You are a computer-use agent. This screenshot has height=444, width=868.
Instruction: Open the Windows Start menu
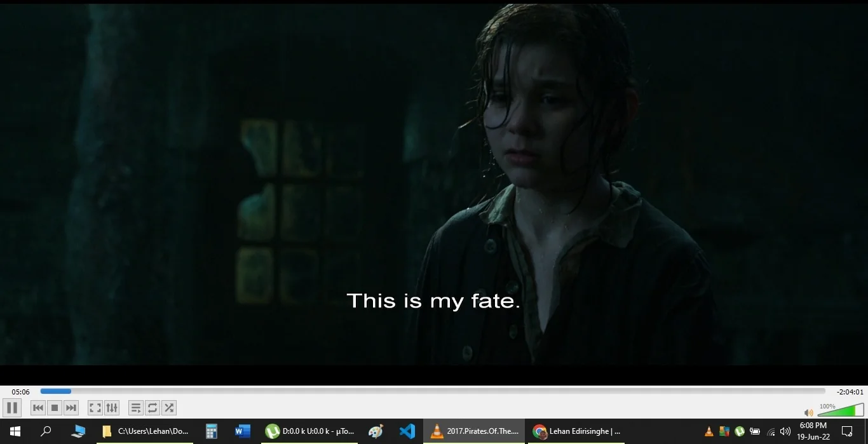(15, 432)
